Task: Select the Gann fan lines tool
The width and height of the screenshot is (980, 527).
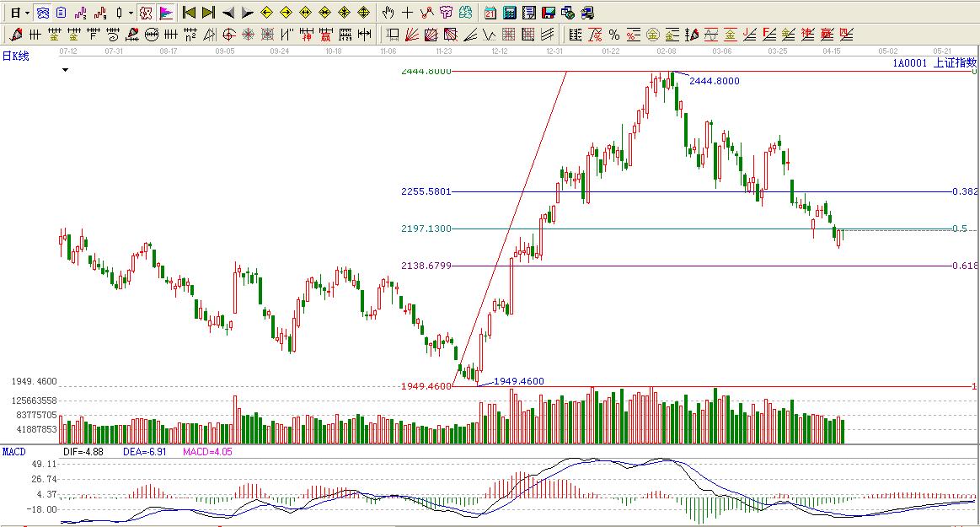Action: (412, 35)
